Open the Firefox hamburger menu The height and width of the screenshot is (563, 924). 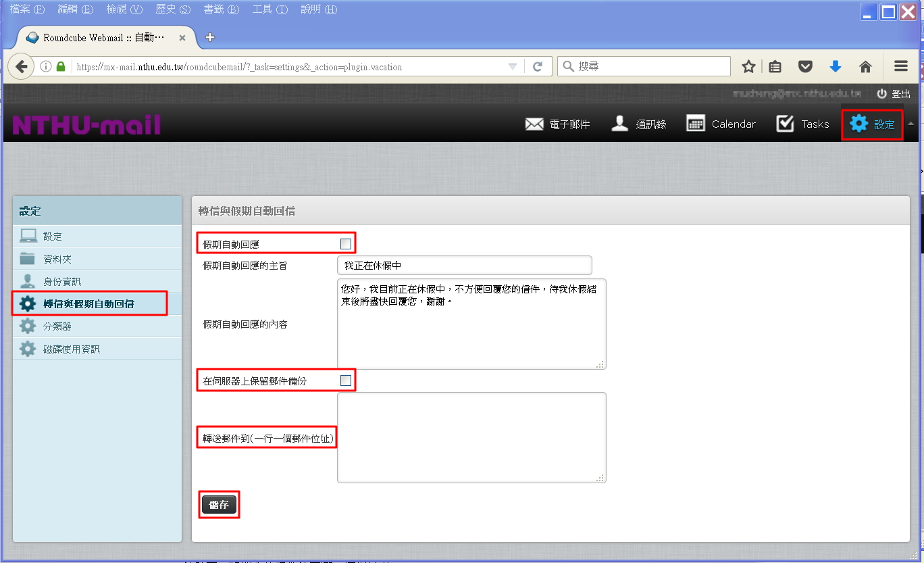tap(900, 66)
